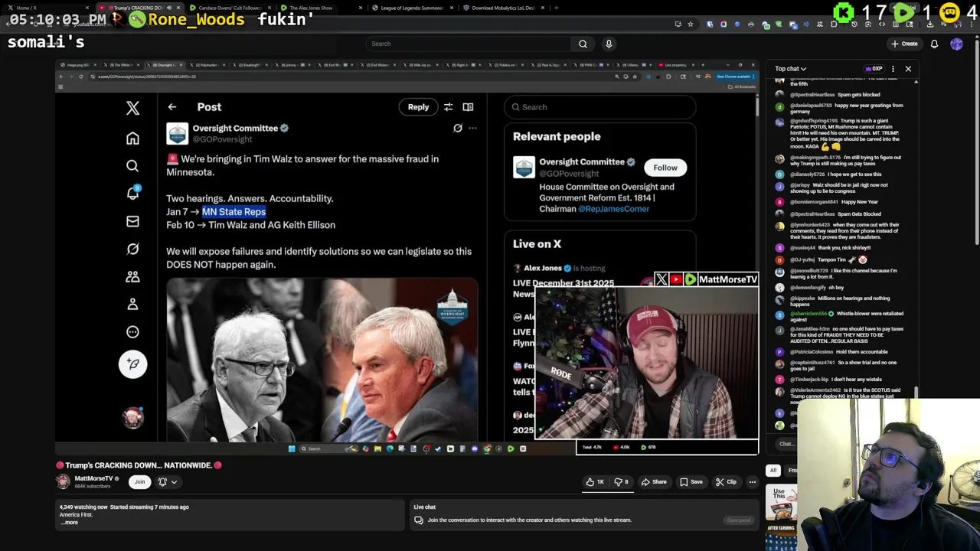Click the Chat... message input
The height and width of the screenshot is (551, 980).
pyautogui.click(x=786, y=444)
